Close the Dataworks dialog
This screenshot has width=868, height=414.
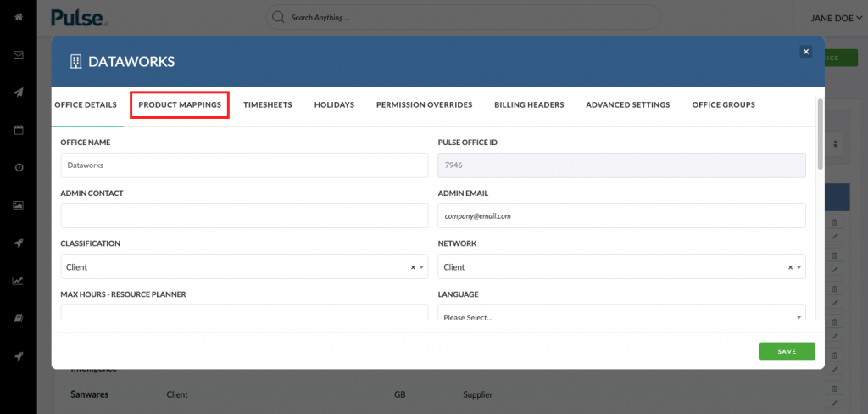pos(806,52)
